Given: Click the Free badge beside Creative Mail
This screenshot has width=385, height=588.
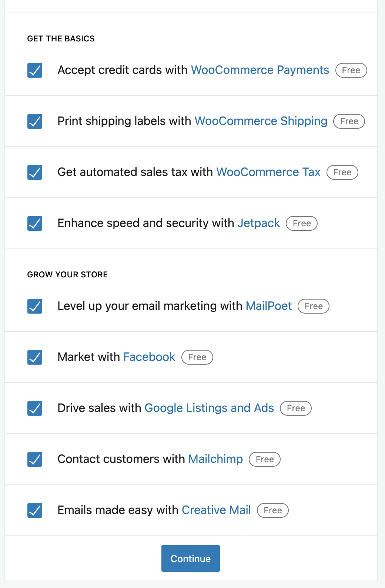Looking at the screenshot, I should pyautogui.click(x=273, y=510).
